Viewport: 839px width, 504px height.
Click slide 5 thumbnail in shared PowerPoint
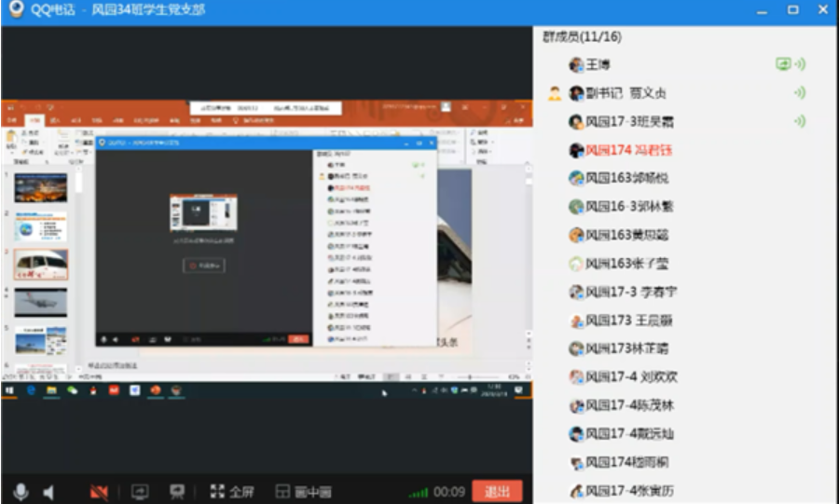[41, 340]
